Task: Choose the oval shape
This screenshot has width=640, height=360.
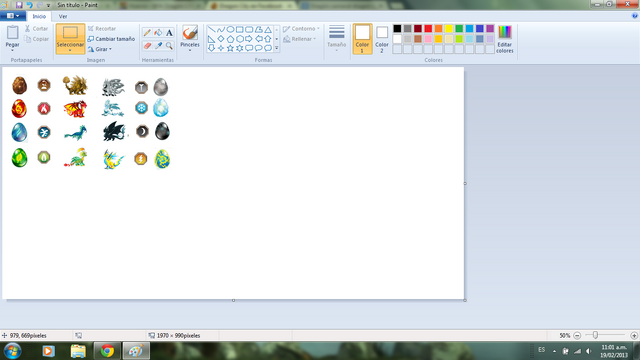Action: click(230, 29)
